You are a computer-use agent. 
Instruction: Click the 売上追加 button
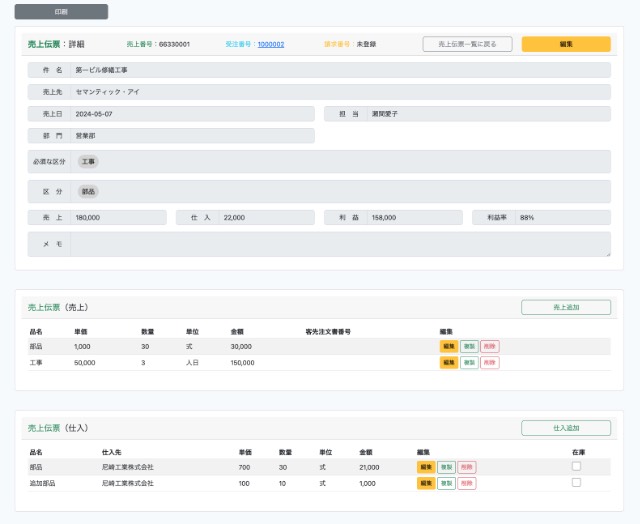tap(566, 307)
